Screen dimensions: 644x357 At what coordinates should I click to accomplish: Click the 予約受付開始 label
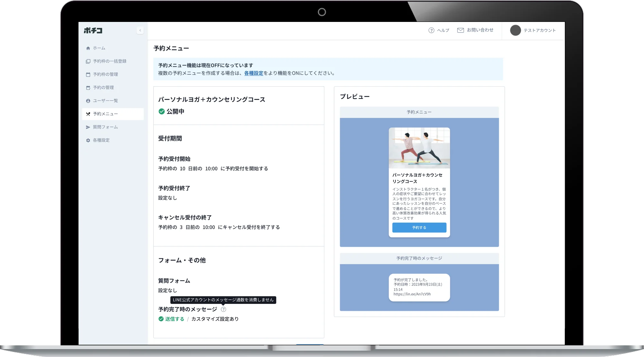click(174, 159)
